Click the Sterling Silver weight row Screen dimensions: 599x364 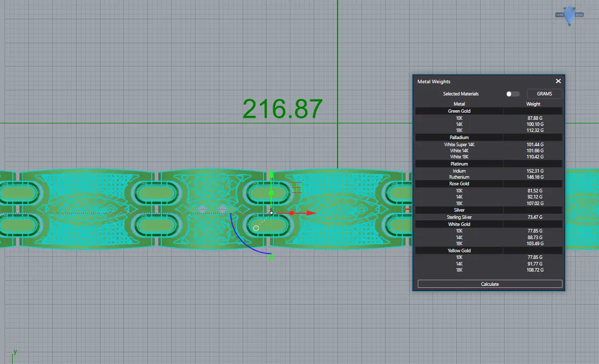point(488,217)
